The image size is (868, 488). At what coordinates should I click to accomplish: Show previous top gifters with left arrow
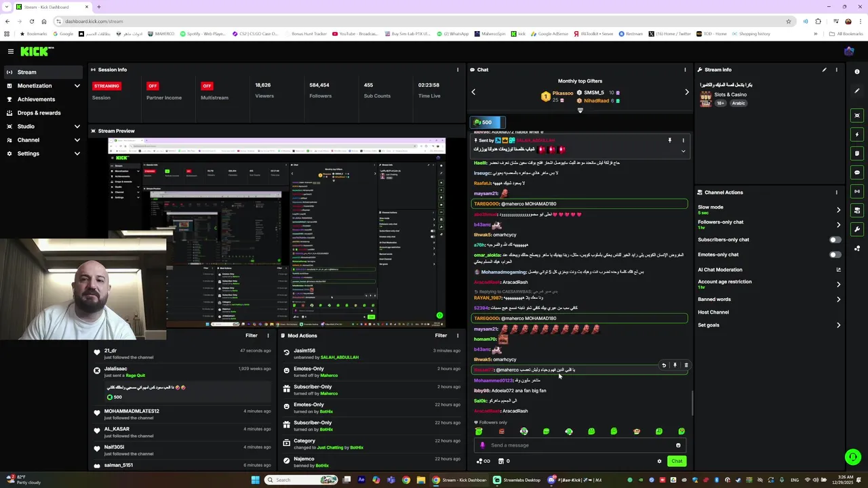[x=473, y=92]
